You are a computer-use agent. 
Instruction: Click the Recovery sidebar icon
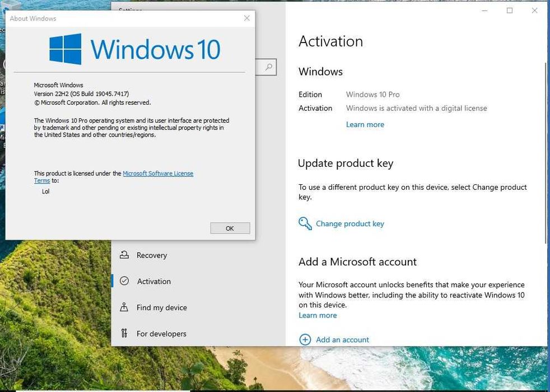(124, 255)
